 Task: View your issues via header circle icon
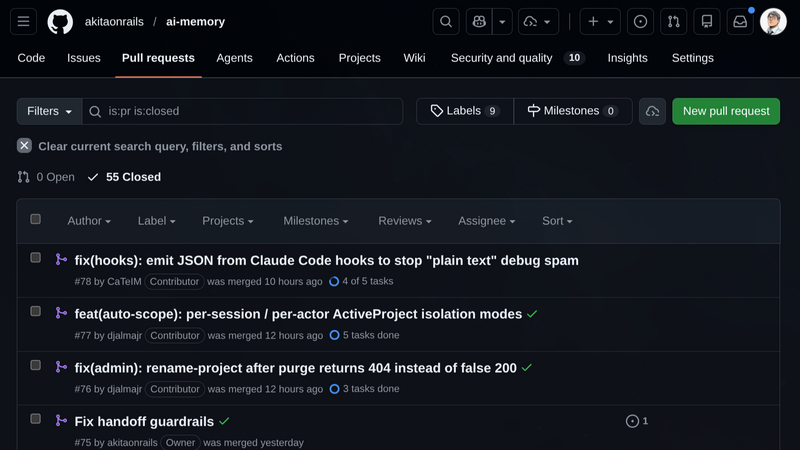[x=640, y=21]
